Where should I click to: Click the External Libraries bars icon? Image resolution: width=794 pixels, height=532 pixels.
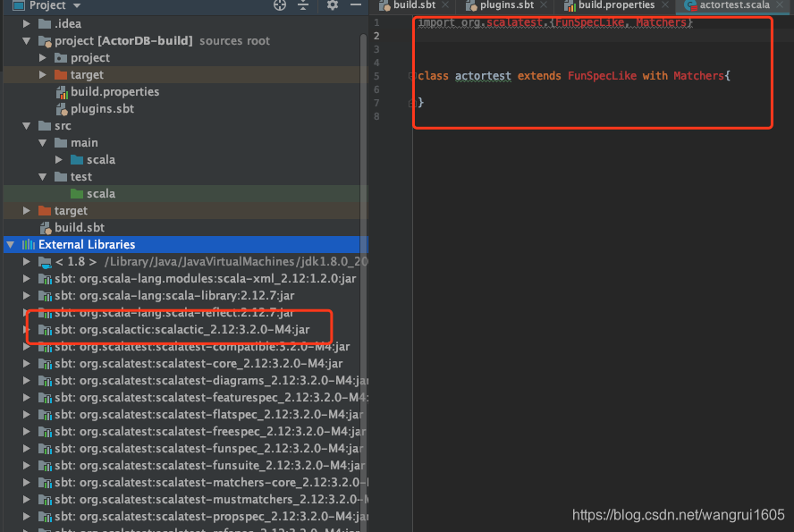29,244
